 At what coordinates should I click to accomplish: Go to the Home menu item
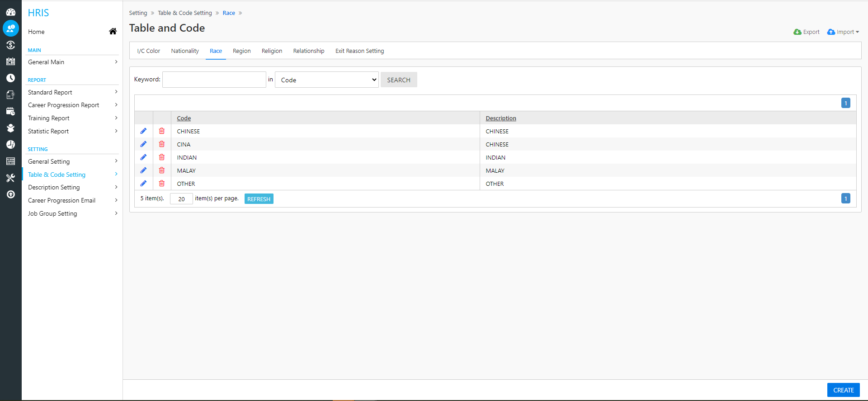[x=36, y=32]
